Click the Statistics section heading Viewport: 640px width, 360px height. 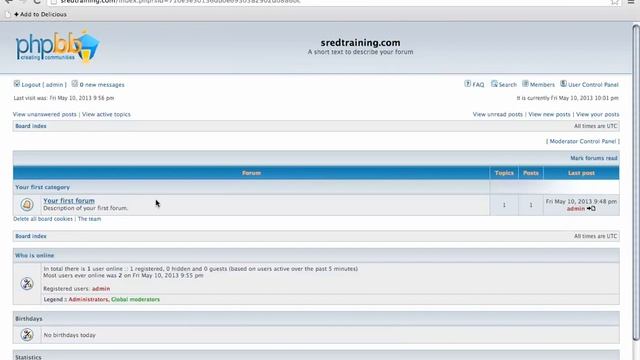[x=29, y=357]
